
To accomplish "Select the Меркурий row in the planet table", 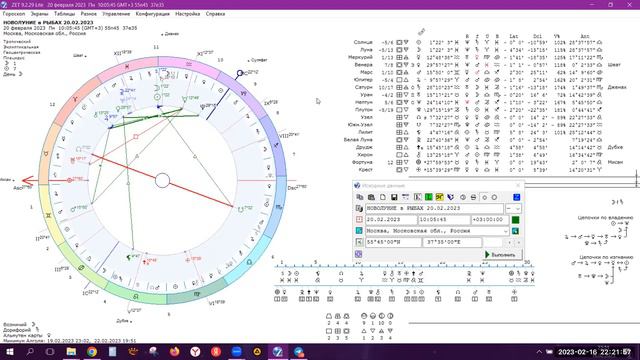I will coord(478,57).
